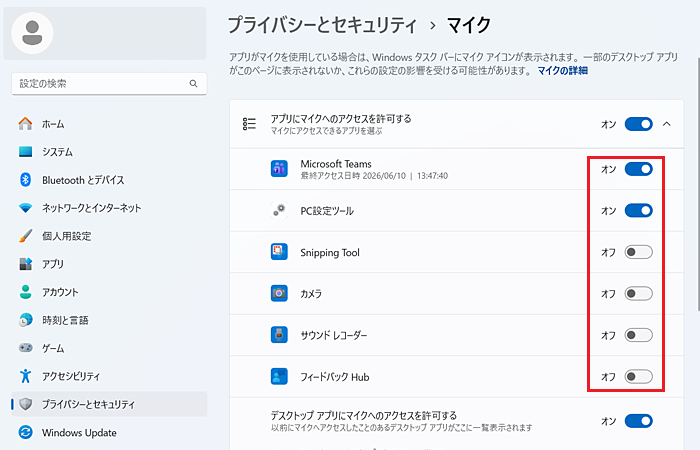Click the カメラ app icon
Screen dimensions: 700x450
(279, 293)
